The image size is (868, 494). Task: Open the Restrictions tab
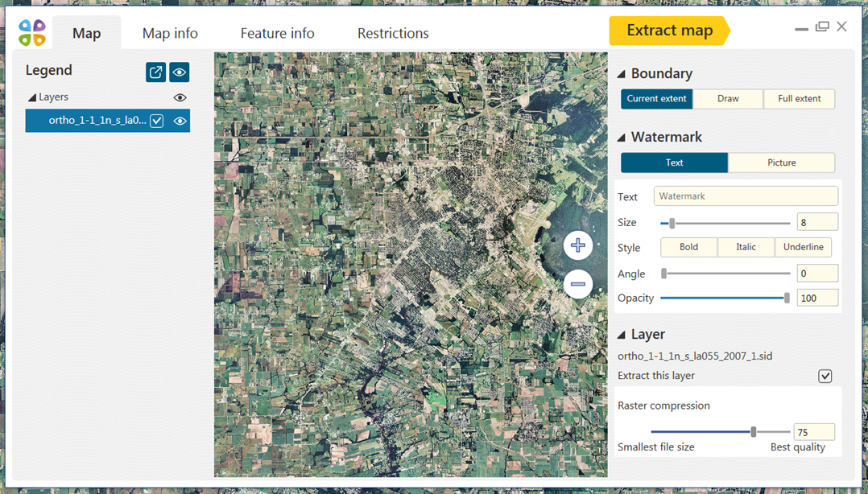tap(393, 33)
